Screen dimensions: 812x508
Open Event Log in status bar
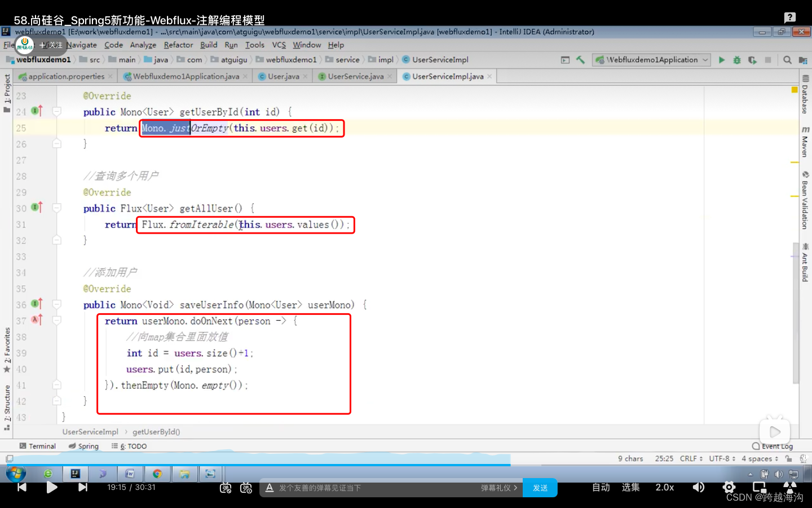point(773,446)
